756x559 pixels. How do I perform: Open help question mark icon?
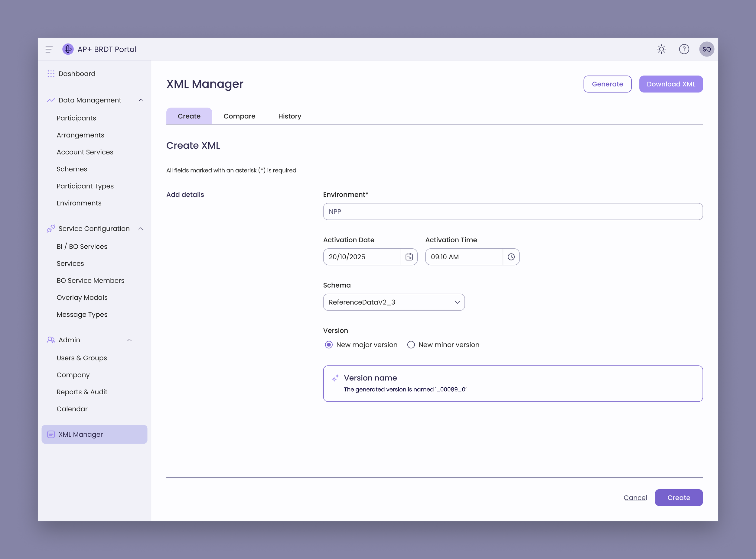684,49
